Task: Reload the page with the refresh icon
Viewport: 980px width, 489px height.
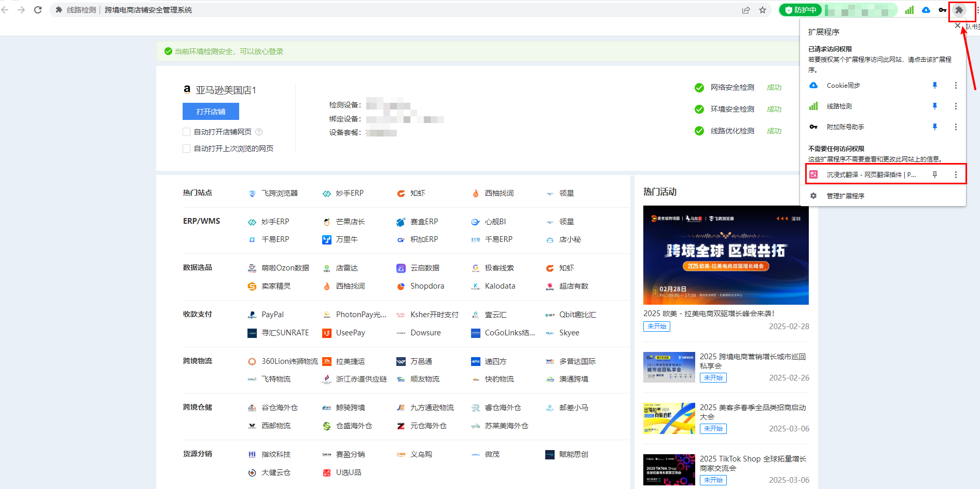Action: point(38,10)
